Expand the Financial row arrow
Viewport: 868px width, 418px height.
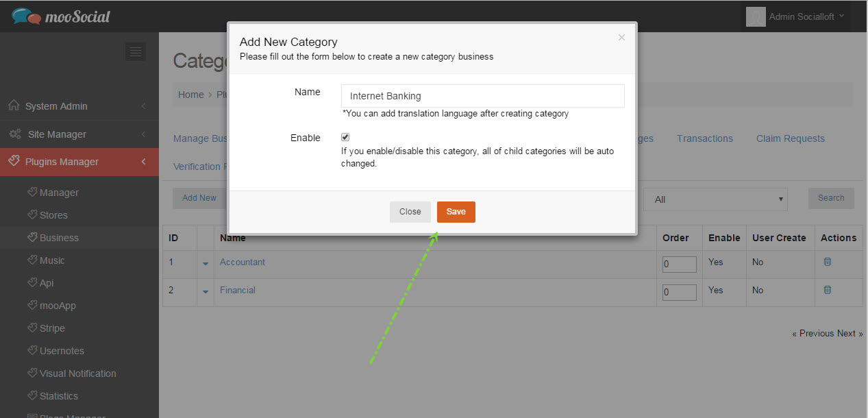pyautogui.click(x=206, y=292)
